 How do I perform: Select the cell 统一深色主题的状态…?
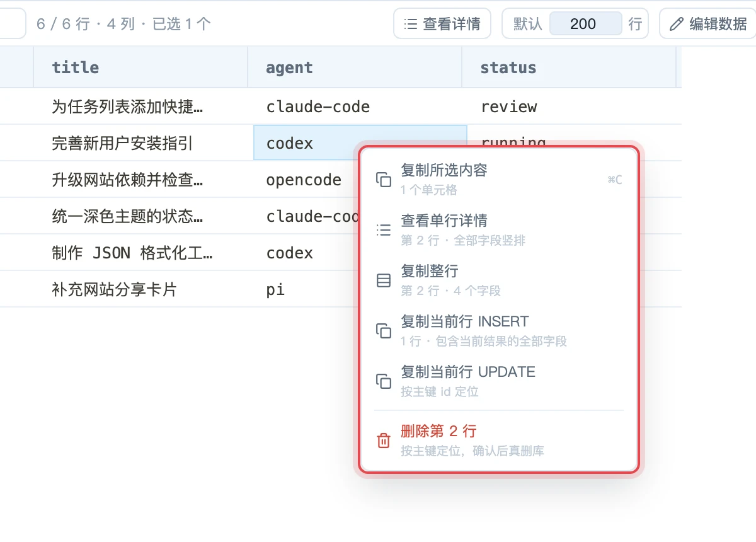pos(140,216)
